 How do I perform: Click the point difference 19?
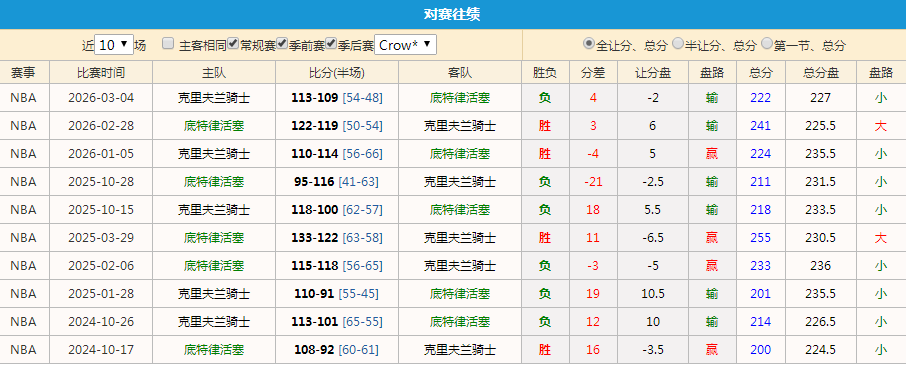coord(593,294)
